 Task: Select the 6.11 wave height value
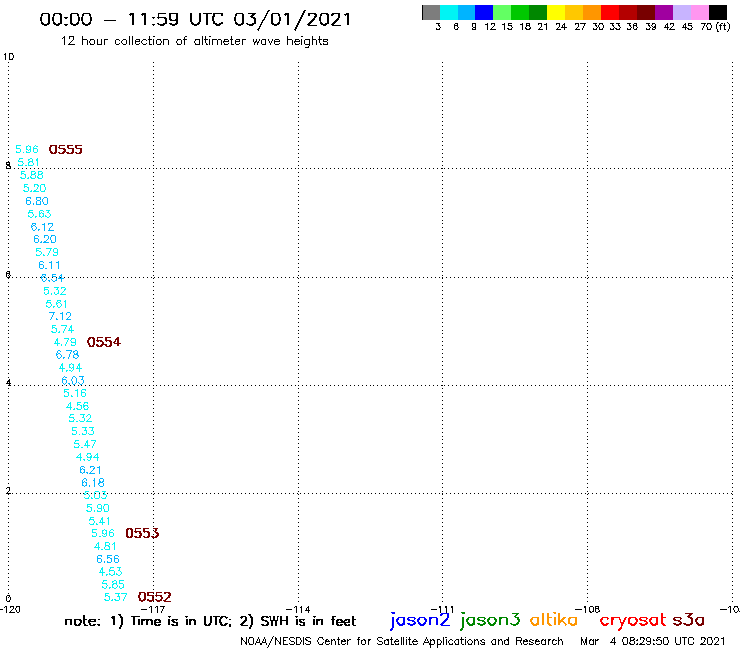point(50,265)
